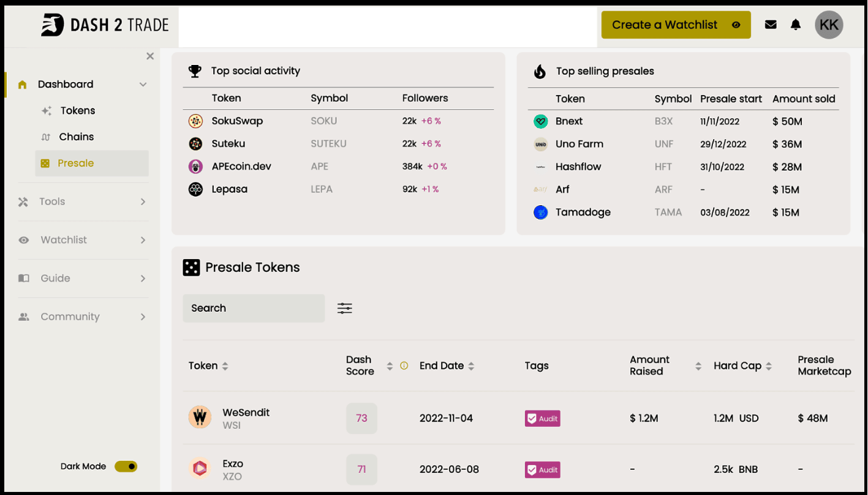Click the Bnext amount sold $ 50M
868x495 pixels.
[787, 121]
